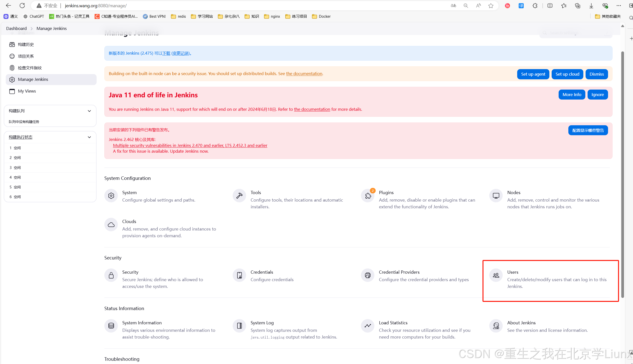
Task: Open the nginx bookmarks folder
Action: 272,16
